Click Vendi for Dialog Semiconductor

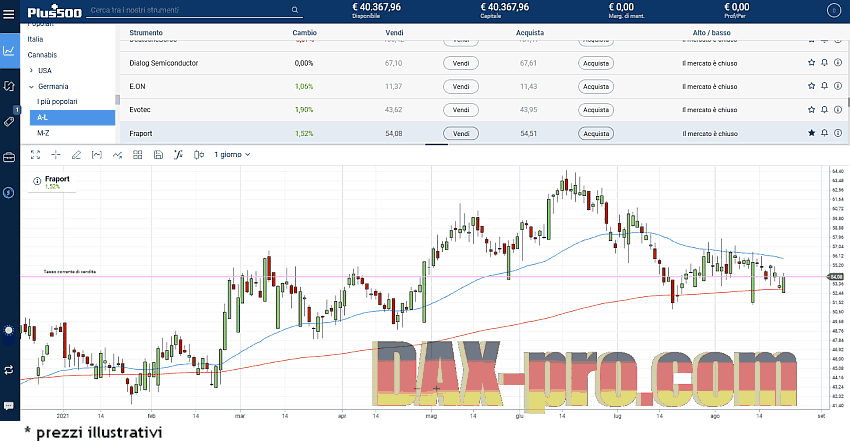click(x=461, y=63)
